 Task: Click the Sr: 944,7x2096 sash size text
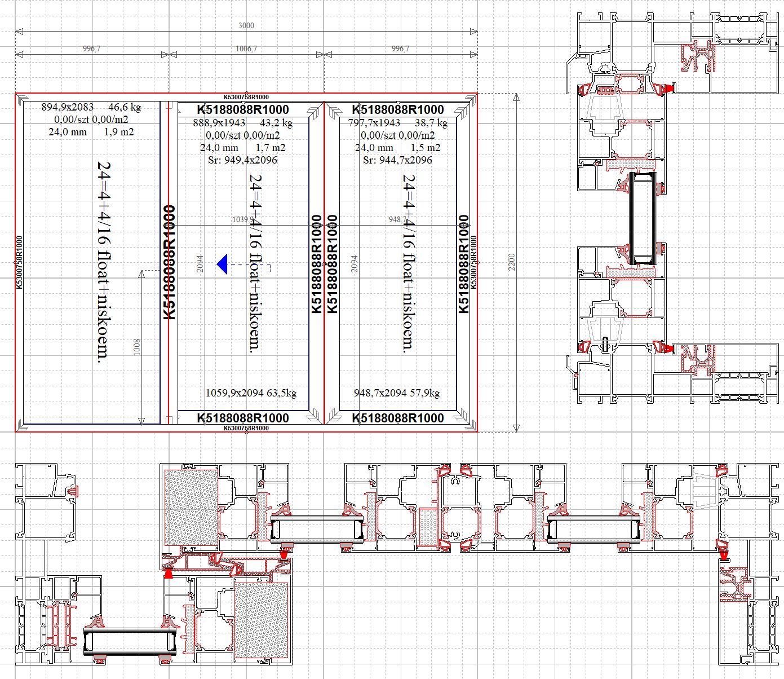[397, 160]
